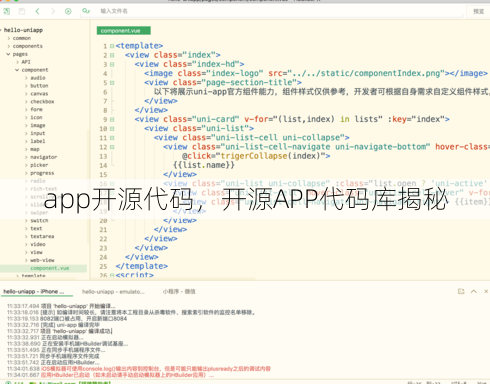
Task: Expand the components folder chevron
Action: coord(9,46)
